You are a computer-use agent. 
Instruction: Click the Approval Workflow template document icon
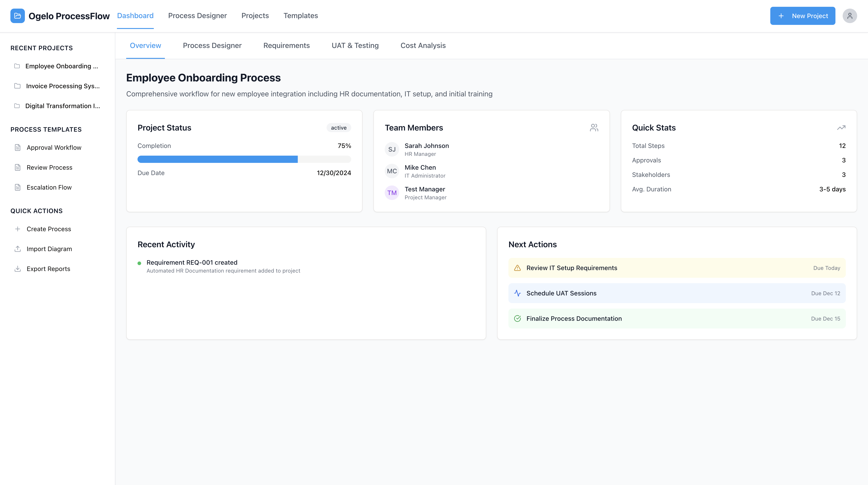pyautogui.click(x=17, y=148)
